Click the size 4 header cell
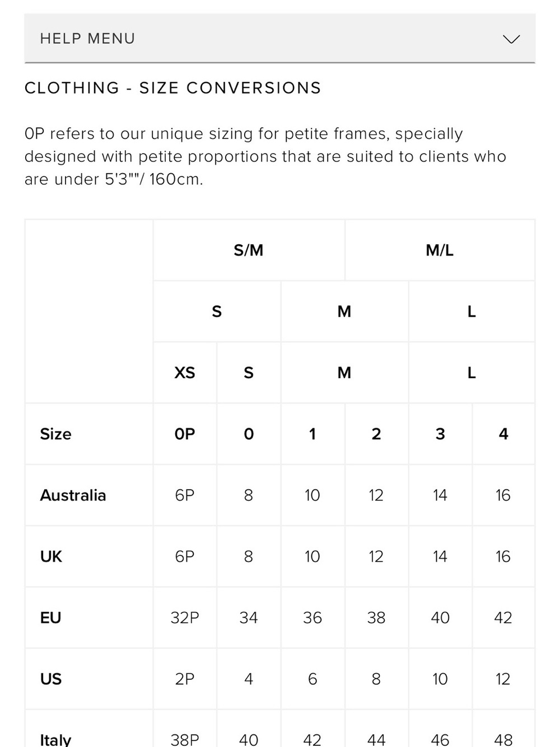The height and width of the screenshot is (747, 560). tap(503, 434)
